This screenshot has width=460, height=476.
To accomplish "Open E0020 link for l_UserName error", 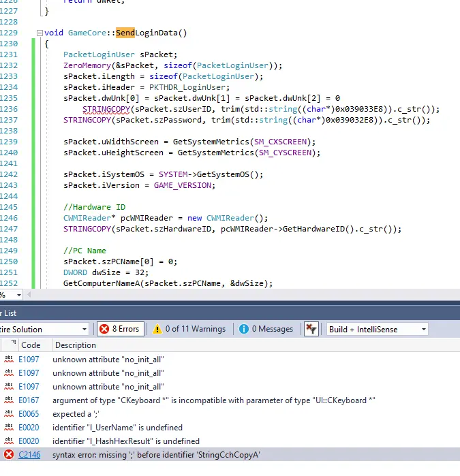I will coord(29,428).
